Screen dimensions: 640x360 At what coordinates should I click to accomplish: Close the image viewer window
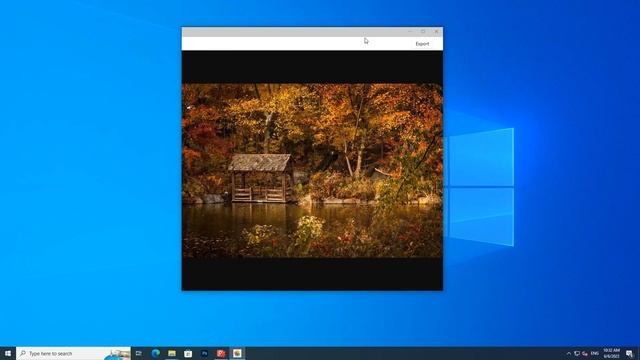(x=436, y=31)
